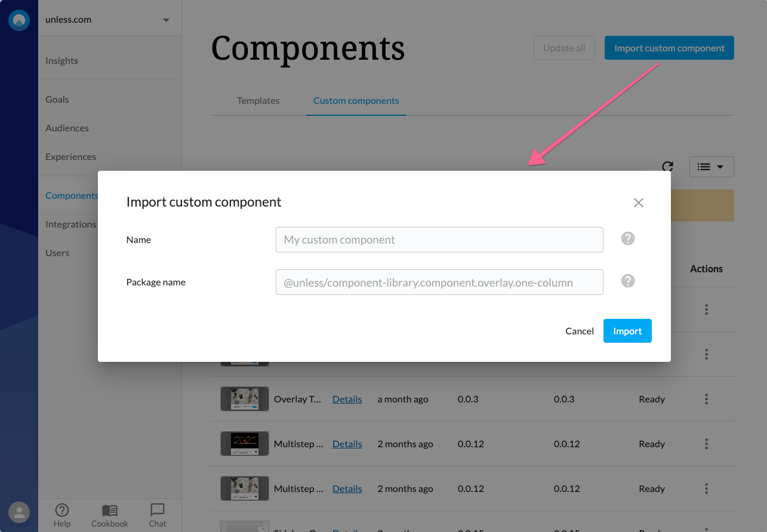
Task: Open Integrations section
Action: [70, 225]
